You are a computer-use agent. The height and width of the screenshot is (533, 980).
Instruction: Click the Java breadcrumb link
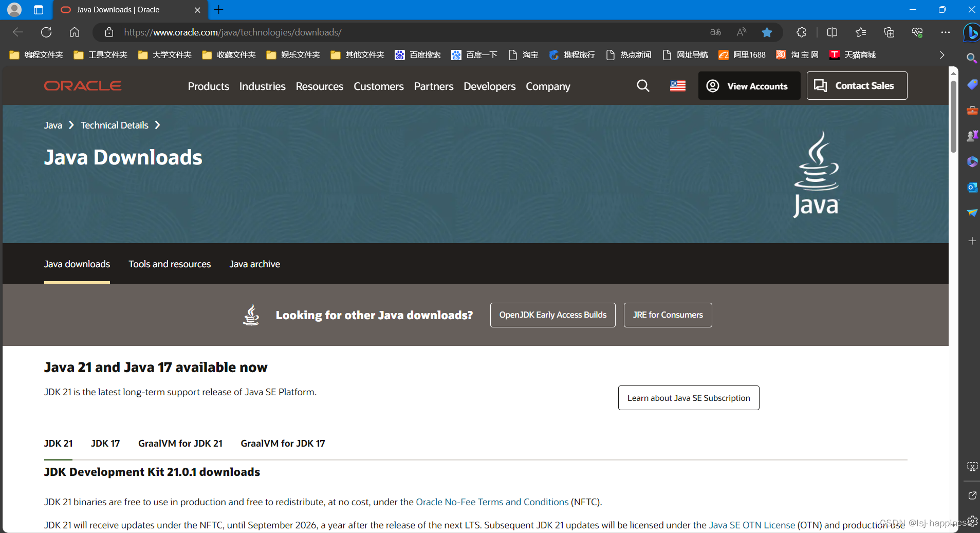click(53, 125)
